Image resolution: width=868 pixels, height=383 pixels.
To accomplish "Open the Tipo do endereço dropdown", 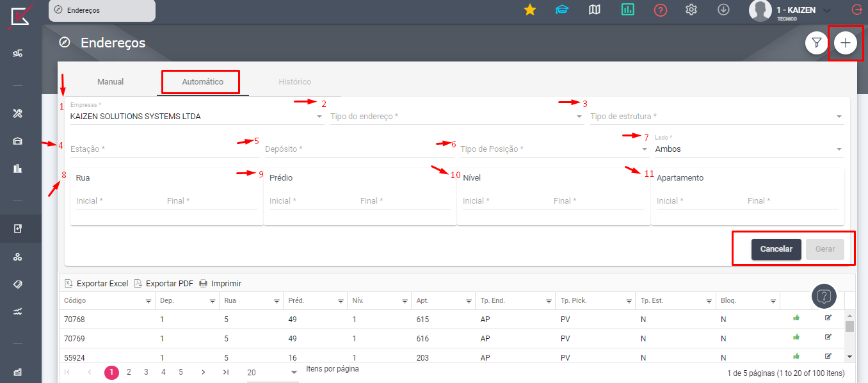I will pyautogui.click(x=456, y=117).
